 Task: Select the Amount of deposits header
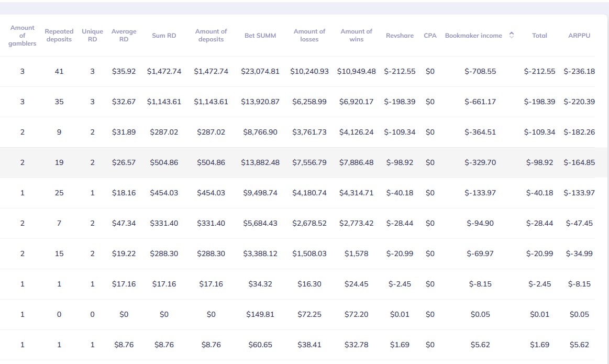coord(211,36)
